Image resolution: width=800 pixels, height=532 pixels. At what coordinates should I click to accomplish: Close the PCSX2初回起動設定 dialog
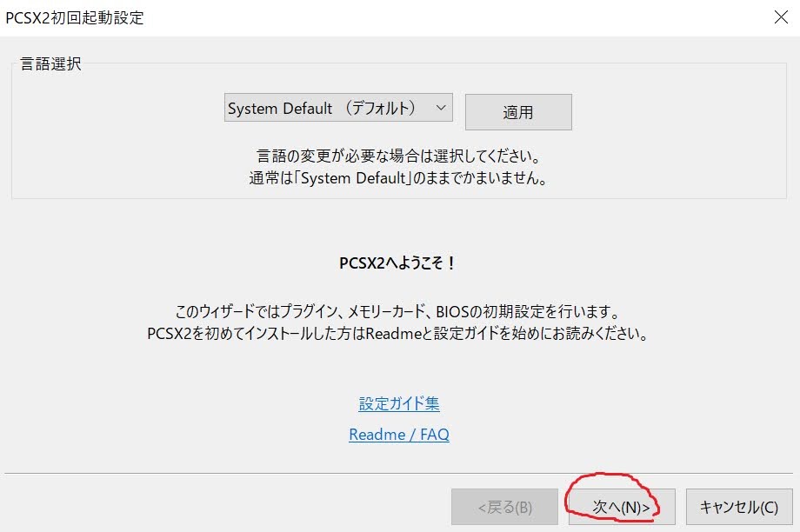pos(781,17)
